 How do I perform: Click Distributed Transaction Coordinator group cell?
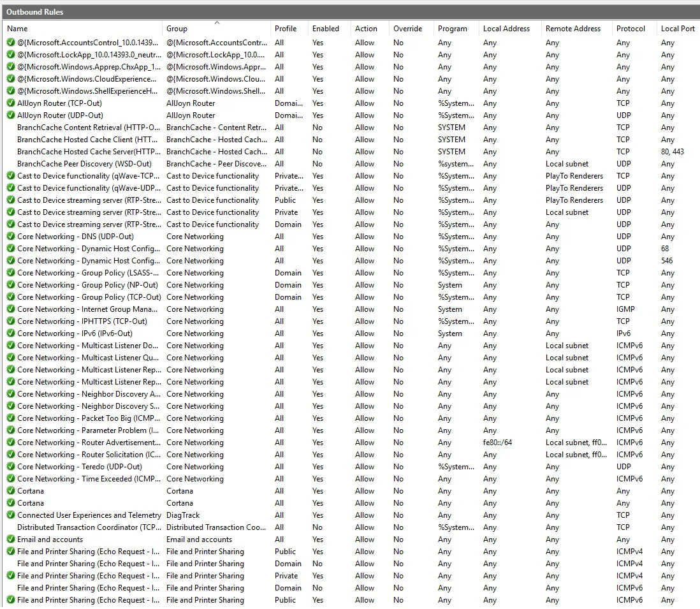(216, 527)
